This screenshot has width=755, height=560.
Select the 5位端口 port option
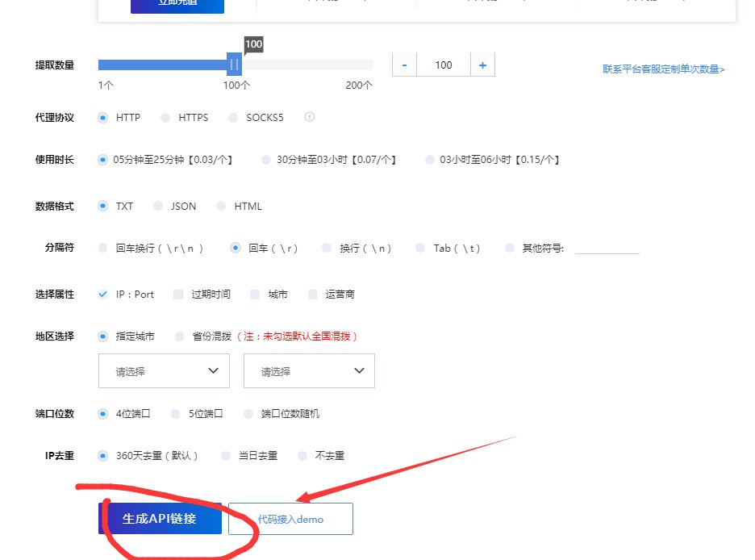tap(175, 413)
